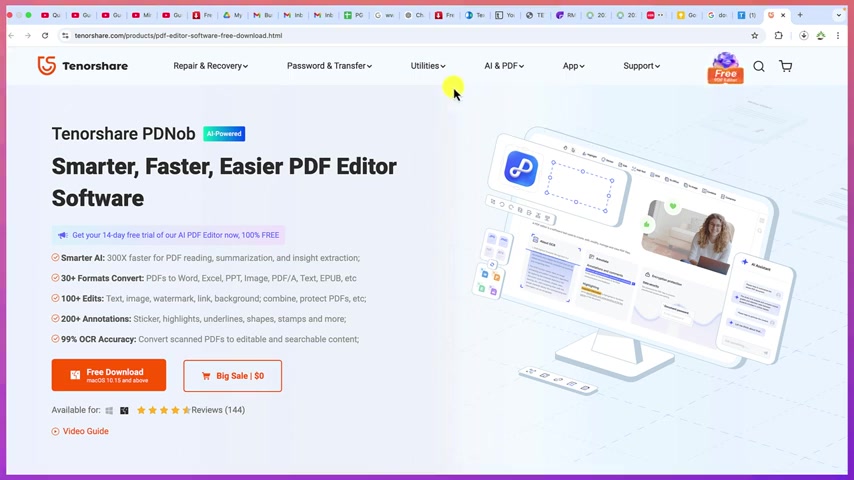Expand the Password & Transfer menu
The image size is (854, 480).
pyautogui.click(x=329, y=66)
